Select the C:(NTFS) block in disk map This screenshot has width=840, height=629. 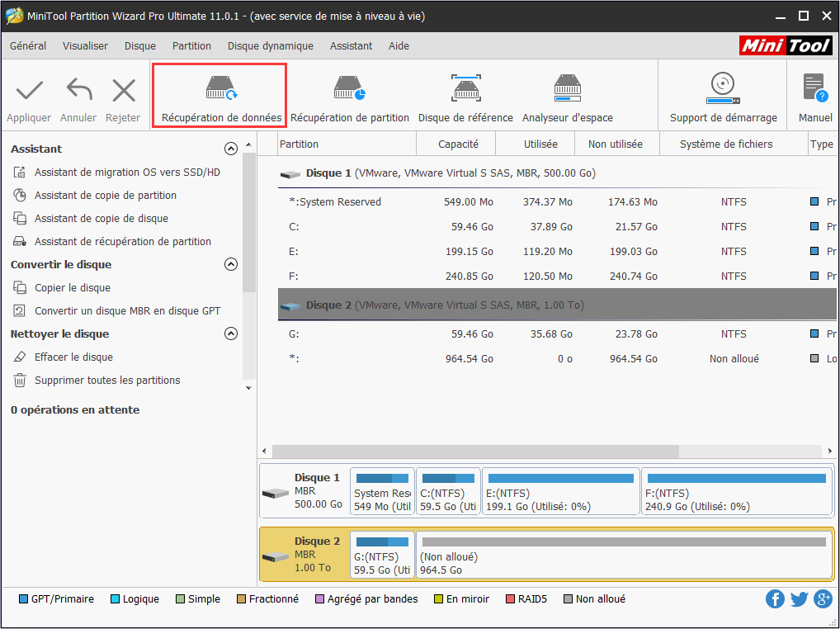(448, 491)
